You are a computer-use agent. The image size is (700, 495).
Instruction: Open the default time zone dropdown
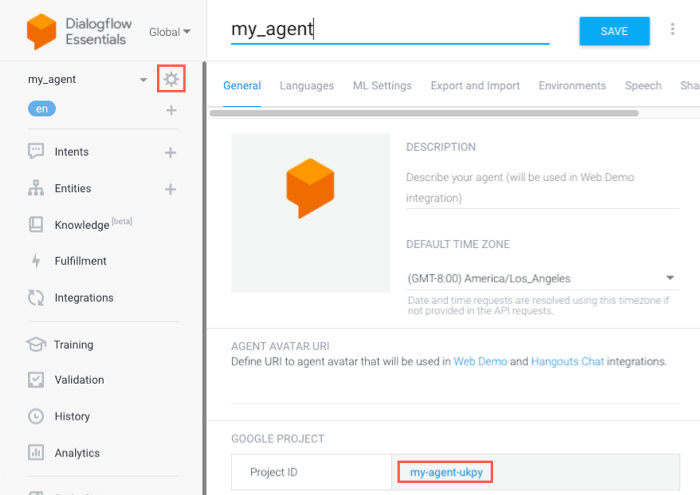[543, 279]
